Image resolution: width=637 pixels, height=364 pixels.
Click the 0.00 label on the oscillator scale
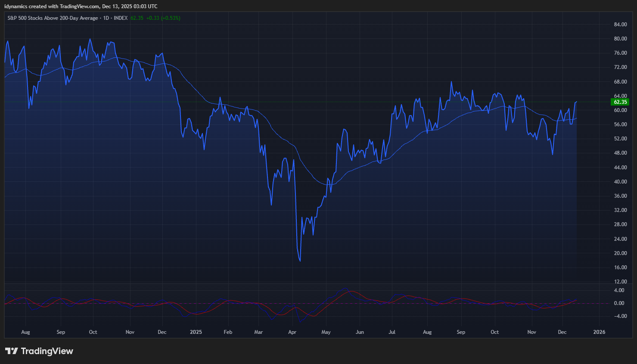(x=619, y=303)
